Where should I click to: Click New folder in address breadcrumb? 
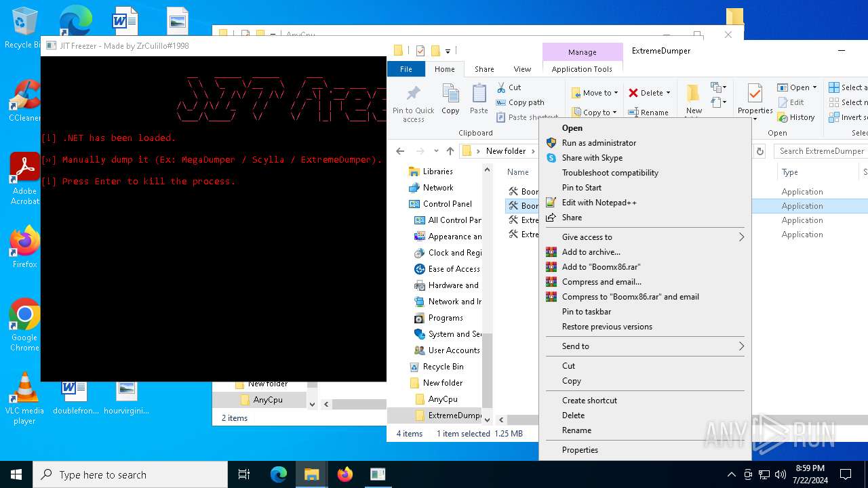pyautogui.click(x=505, y=151)
